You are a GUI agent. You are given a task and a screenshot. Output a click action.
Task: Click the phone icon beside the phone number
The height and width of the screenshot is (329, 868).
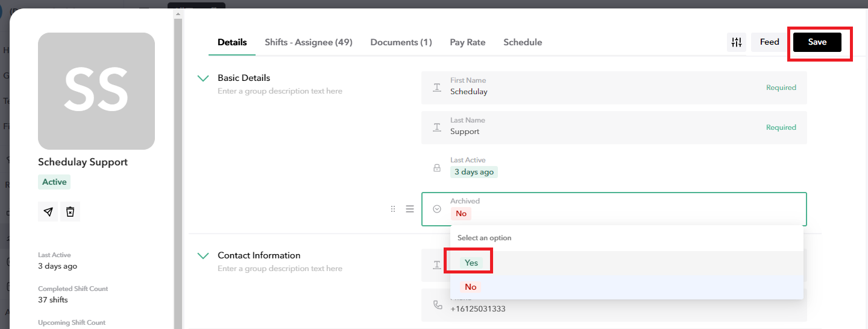tap(438, 305)
